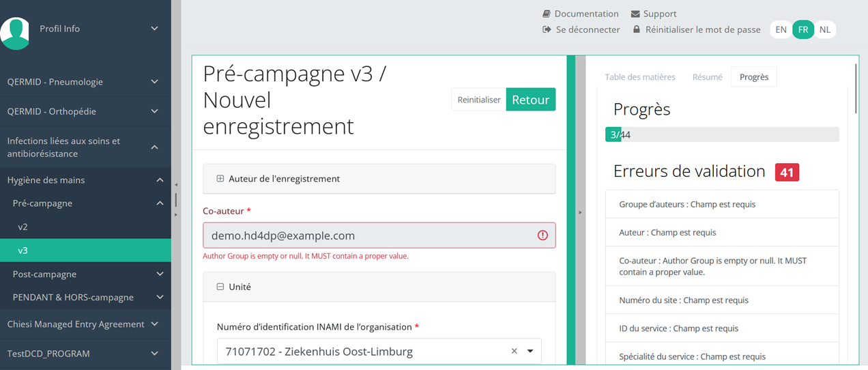Expand the QERMID - Pneumologie menu
This screenshot has width=868, height=370.
click(x=154, y=82)
